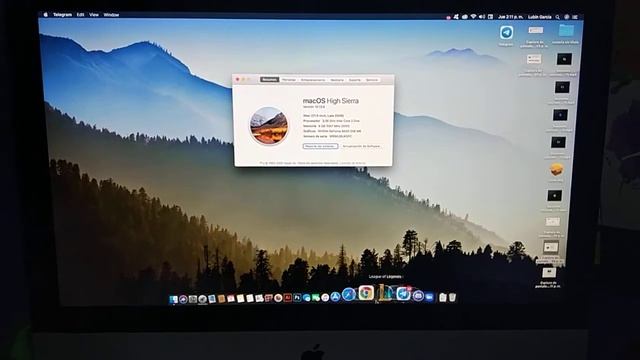The width and height of the screenshot is (640, 360).
Task: Open Google Chrome from the Dock
Action: tap(366, 293)
